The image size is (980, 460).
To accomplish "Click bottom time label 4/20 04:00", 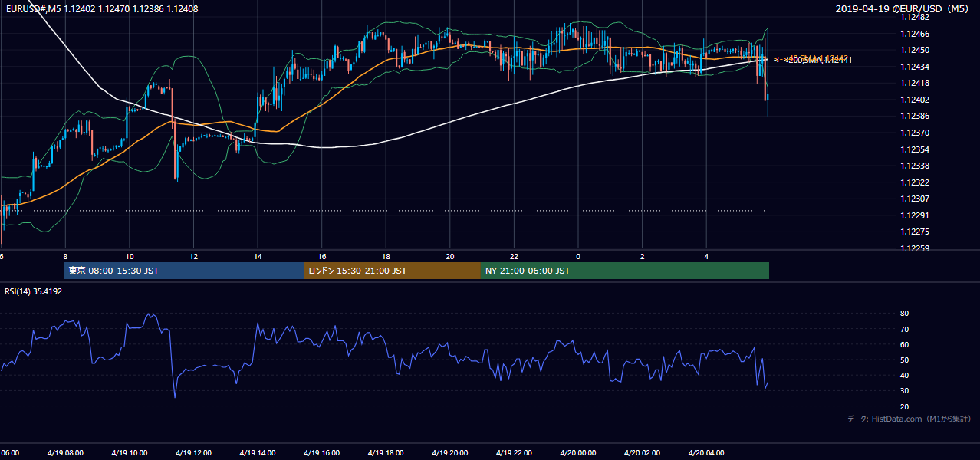I will pos(706,452).
